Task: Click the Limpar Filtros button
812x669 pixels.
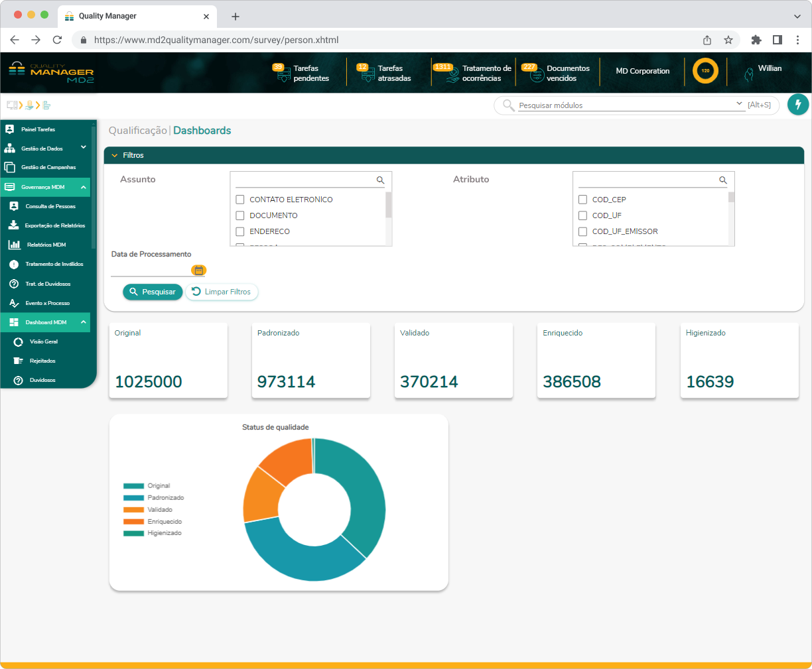Action: coord(222,292)
